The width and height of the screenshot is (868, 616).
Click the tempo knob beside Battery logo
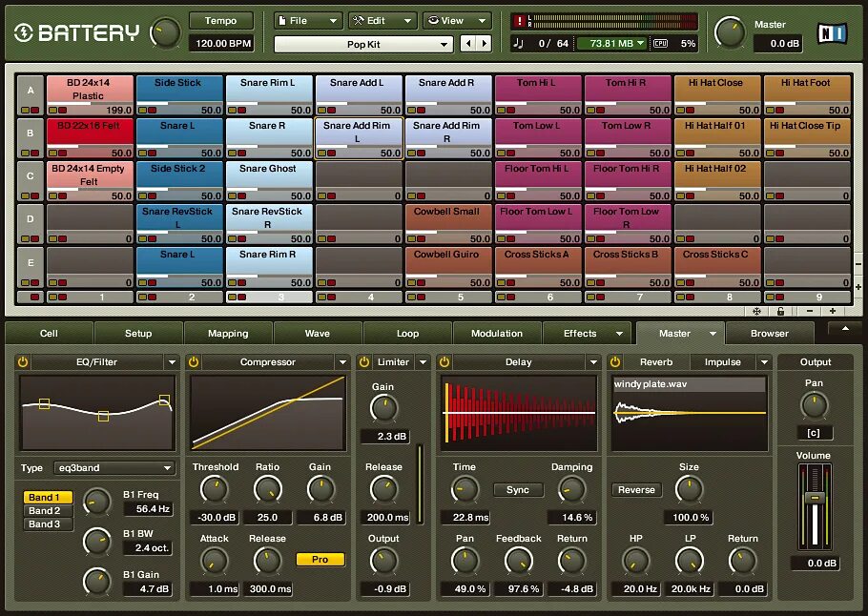pyautogui.click(x=165, y=32)
